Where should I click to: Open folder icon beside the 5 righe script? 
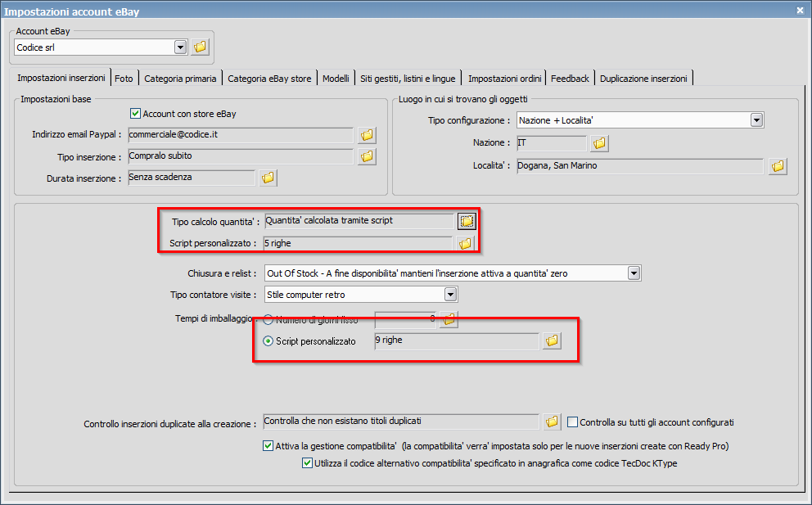(465, 243)
